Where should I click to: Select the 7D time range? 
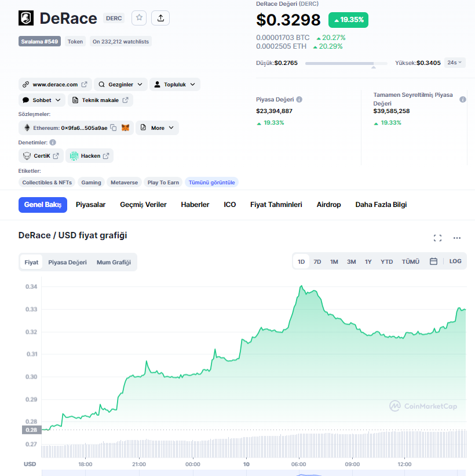(x=317, y=261)
